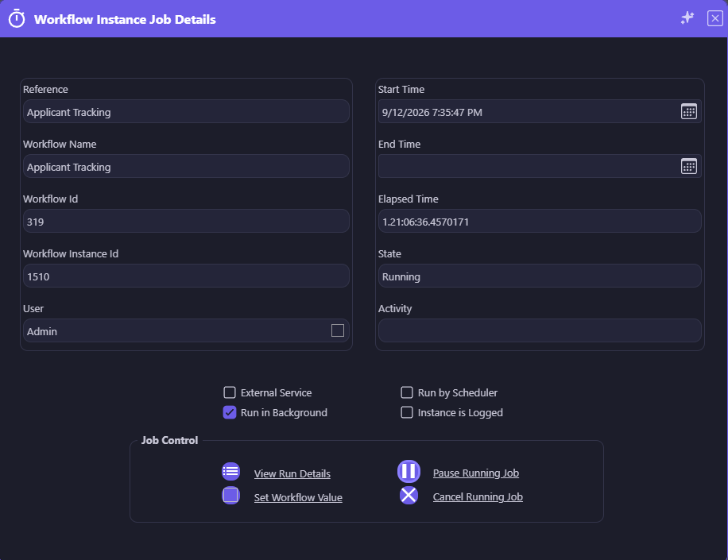Open the View Run Details link
The width and height of the screenshot is (728, 560).
click(x=292, y=473)
